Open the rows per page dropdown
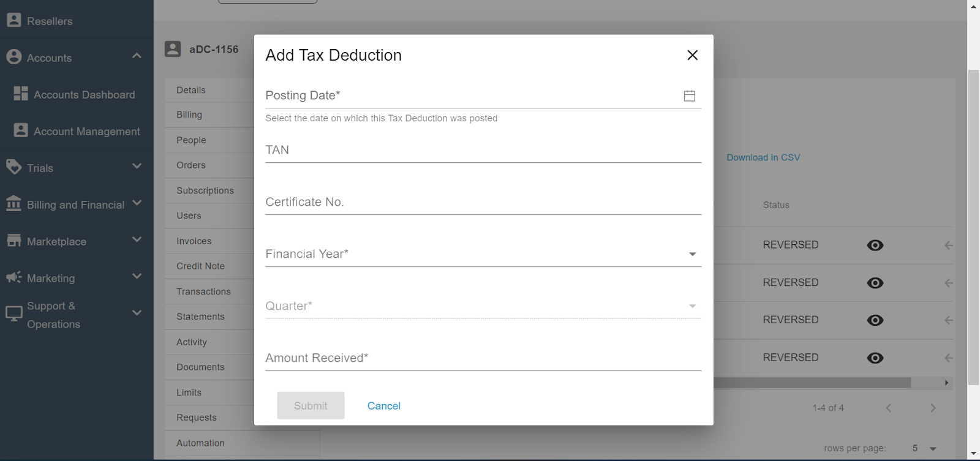Screen dimensions: 980x461 click(924, 448)
